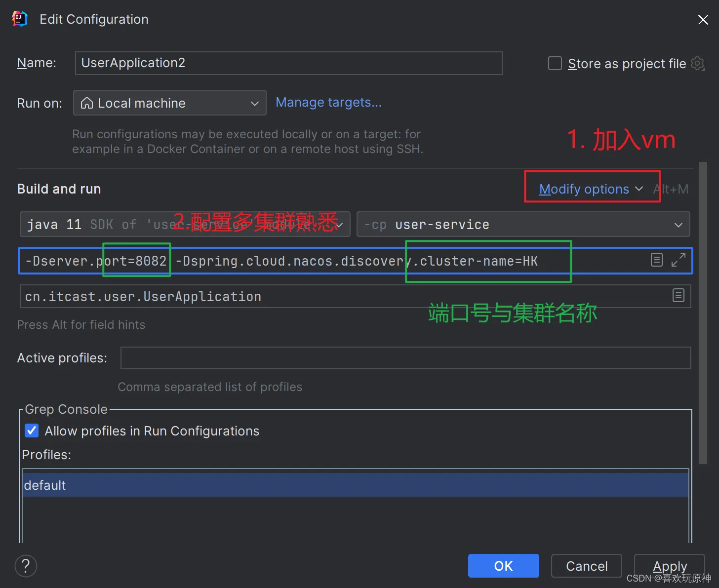Image resolution: width=719 pixels, height=588 pixels.
Task: Open the user-service classpath dropdown
Action: point(679,224)
